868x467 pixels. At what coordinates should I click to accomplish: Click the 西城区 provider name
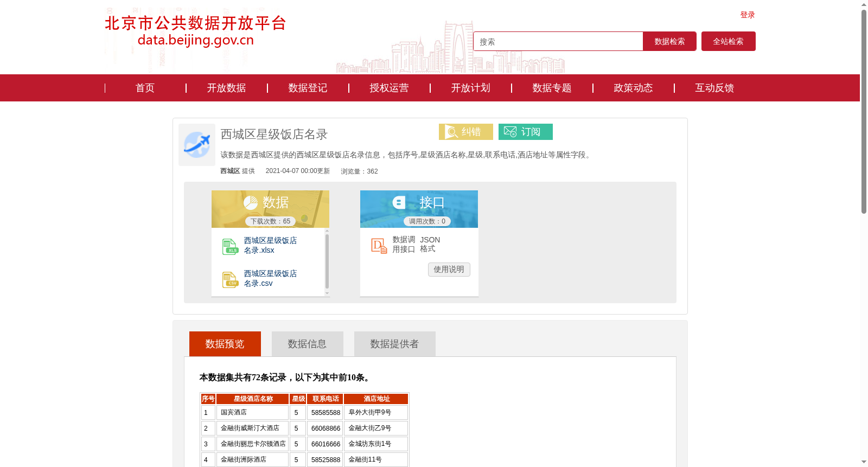230,171
